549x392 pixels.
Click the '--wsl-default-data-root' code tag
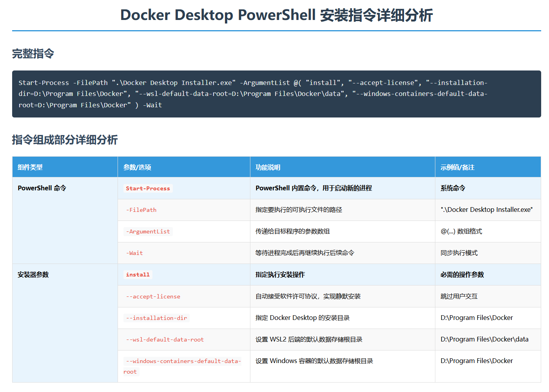pyautogui.click(x=165, y=340)
